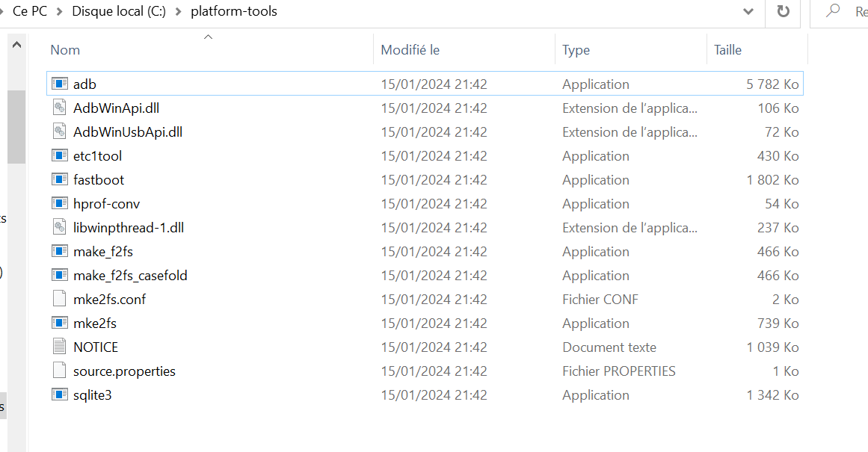Sort files by Taille column

(x=727, y=50)
